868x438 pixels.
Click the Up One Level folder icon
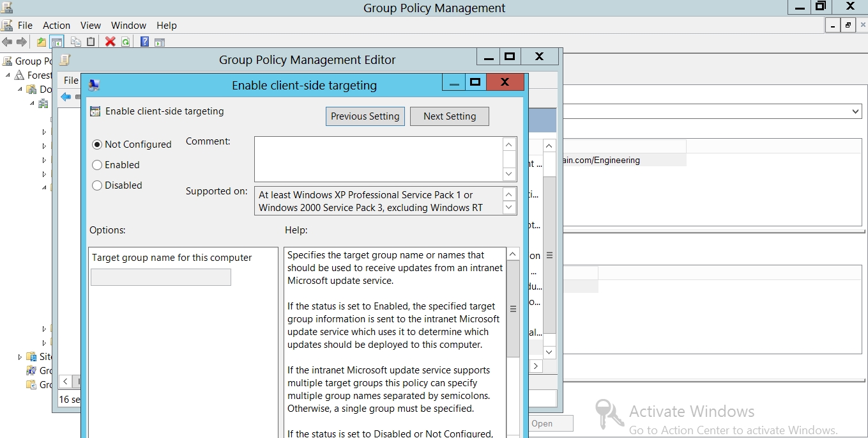42,42
